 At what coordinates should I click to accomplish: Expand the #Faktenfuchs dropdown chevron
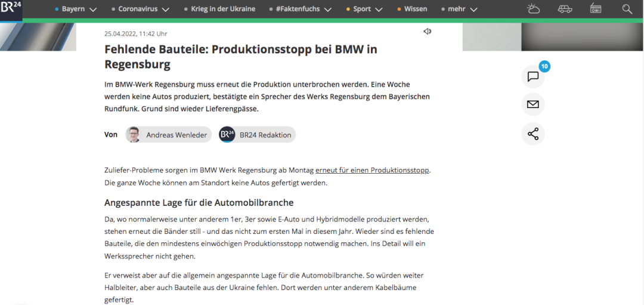(x=328, y=10)
